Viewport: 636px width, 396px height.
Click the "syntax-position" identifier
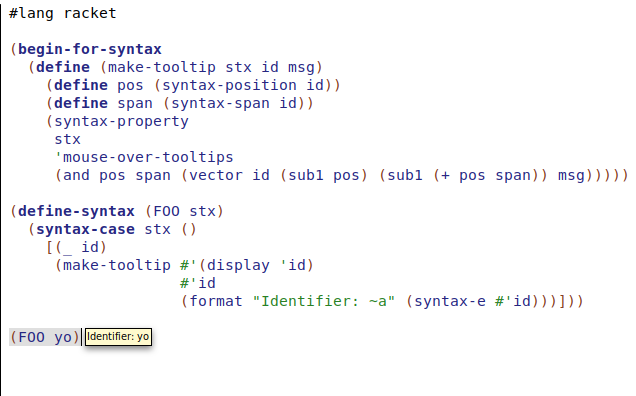(230, 86)
